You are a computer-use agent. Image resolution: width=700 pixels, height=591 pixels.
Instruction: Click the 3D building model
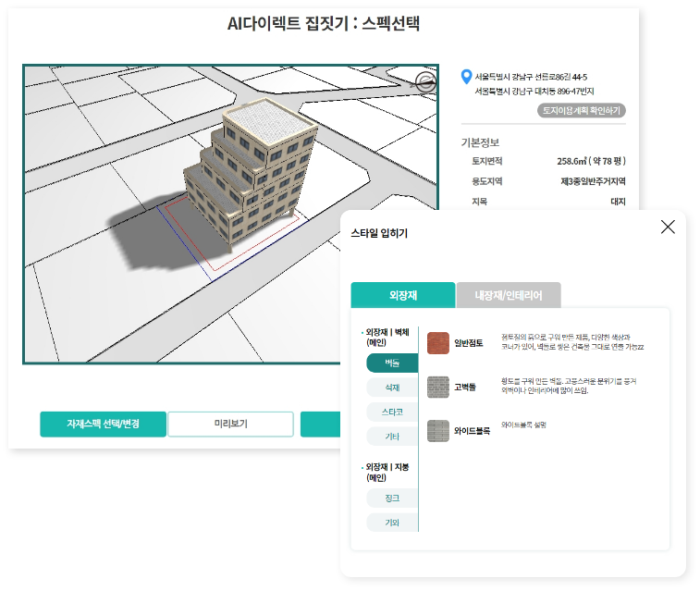click(252, 173)
